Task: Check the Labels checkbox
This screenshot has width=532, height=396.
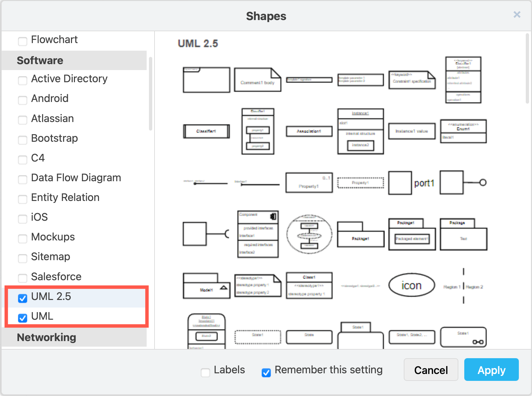Action: [x=205, y=373]
